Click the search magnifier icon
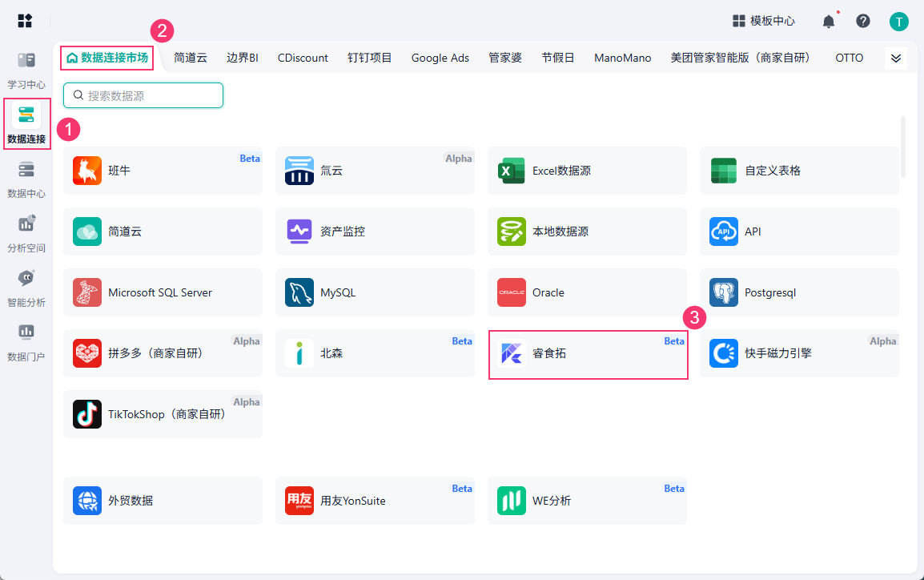The height and width of the screenshot is (580, 924). point(78,95)
